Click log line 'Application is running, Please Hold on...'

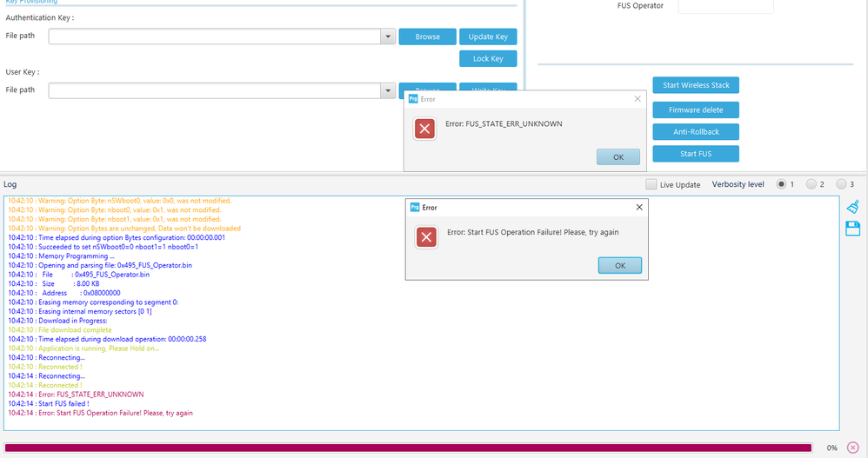(83, 348)
